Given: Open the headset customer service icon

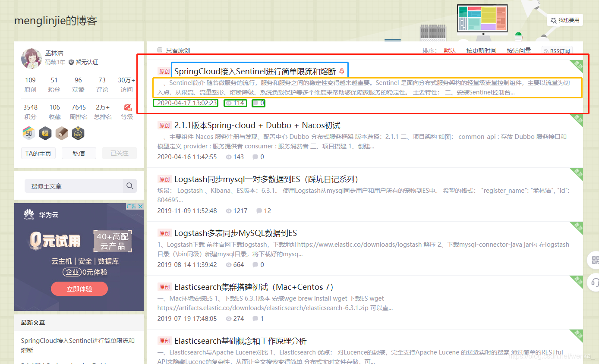Looking at the screenshot, I should point(596,282).
